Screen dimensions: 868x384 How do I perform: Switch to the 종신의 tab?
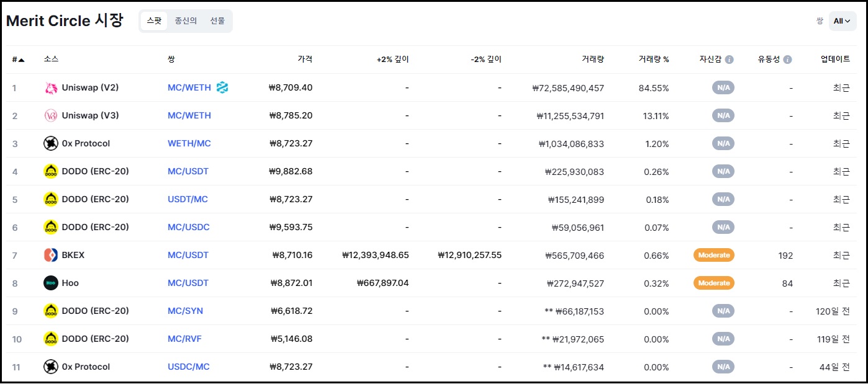coord(186,21)
